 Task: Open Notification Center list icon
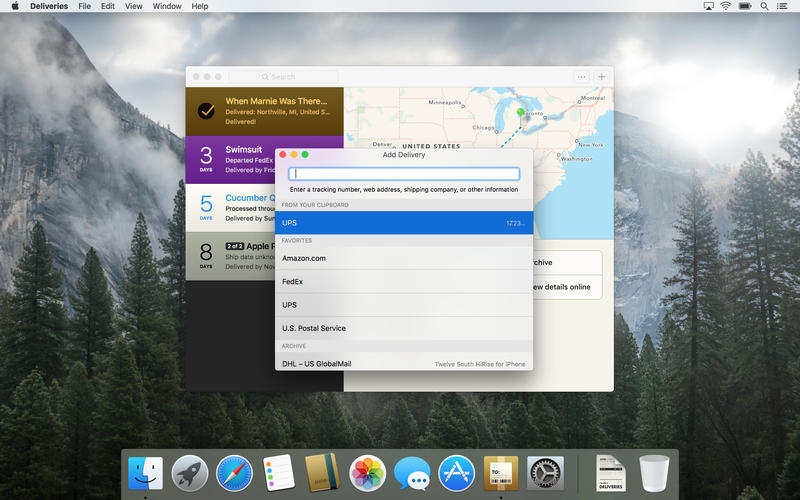(x=782, y=6)
